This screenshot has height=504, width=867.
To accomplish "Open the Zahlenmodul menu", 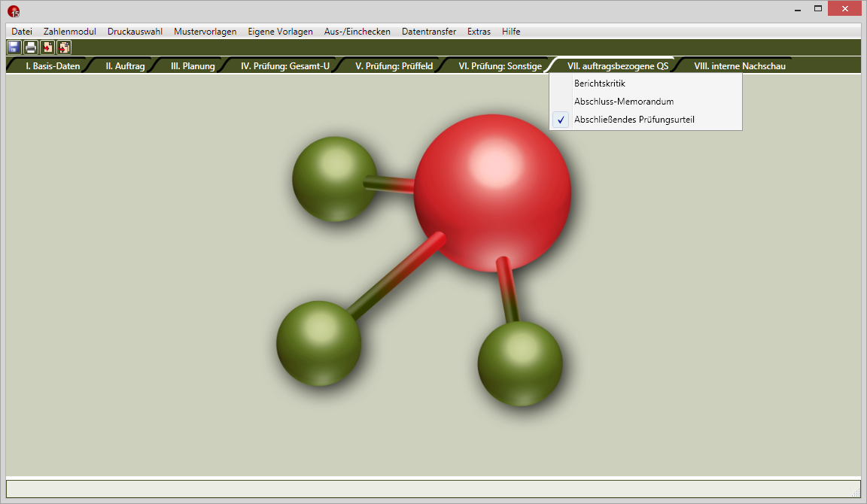I will click(70, 32).
